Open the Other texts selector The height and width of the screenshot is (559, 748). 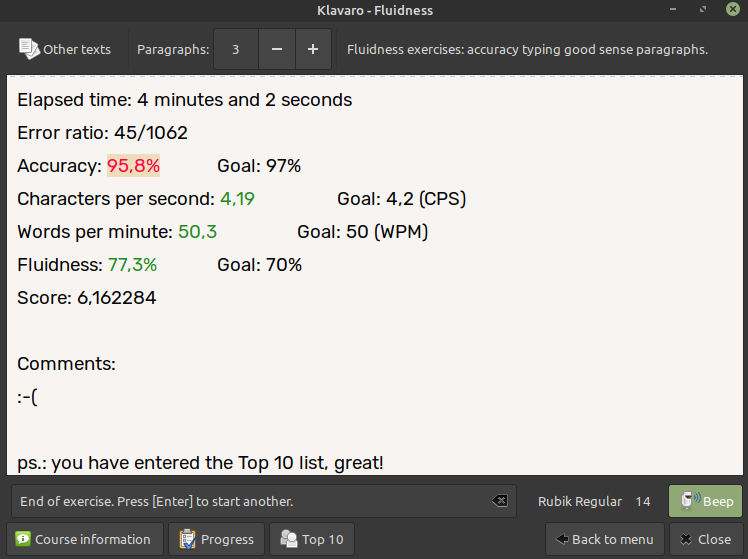(x=65, y=49)
